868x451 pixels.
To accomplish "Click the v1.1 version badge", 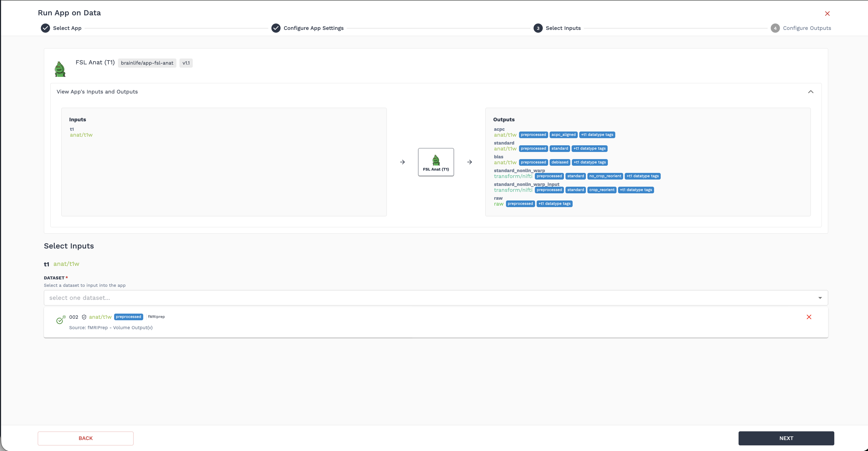I will [x=186, y=63].
